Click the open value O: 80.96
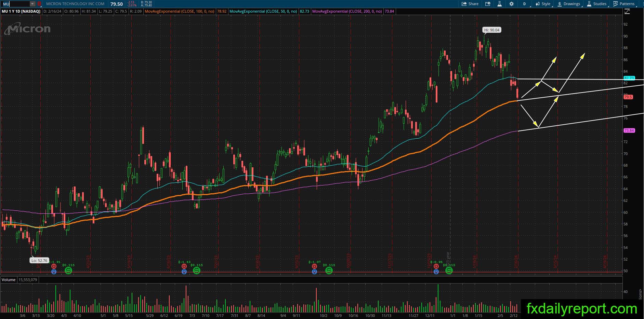The image size is (644, 319). [71, 11]
